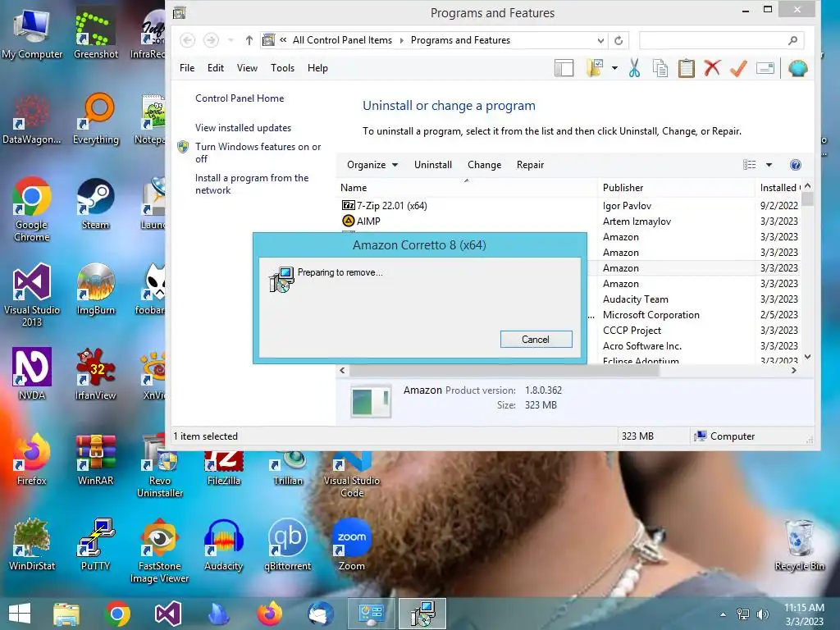The height and width of the screenshot is (630, 840).
Task: Click the Back navigation arrow
Action: [x=187, y=40]
